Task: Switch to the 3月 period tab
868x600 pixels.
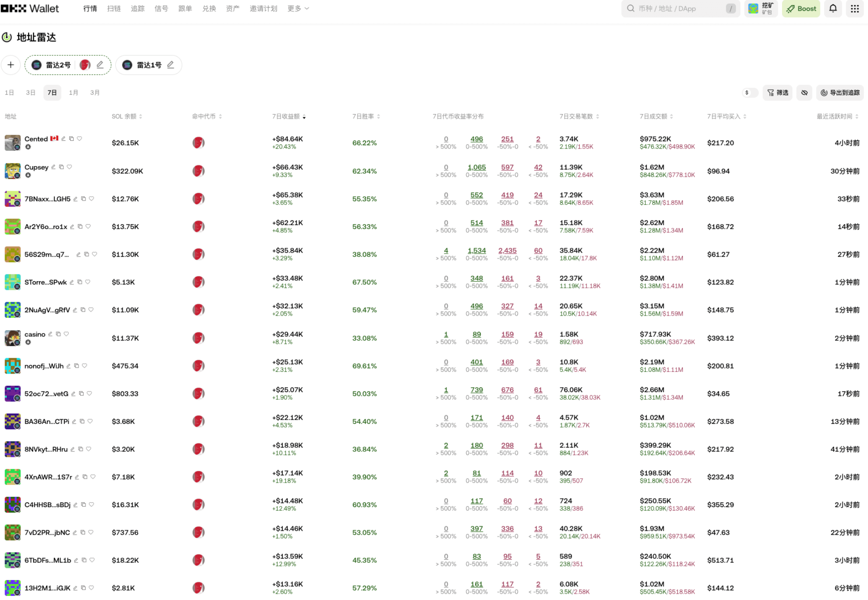Action: [95, 92]
